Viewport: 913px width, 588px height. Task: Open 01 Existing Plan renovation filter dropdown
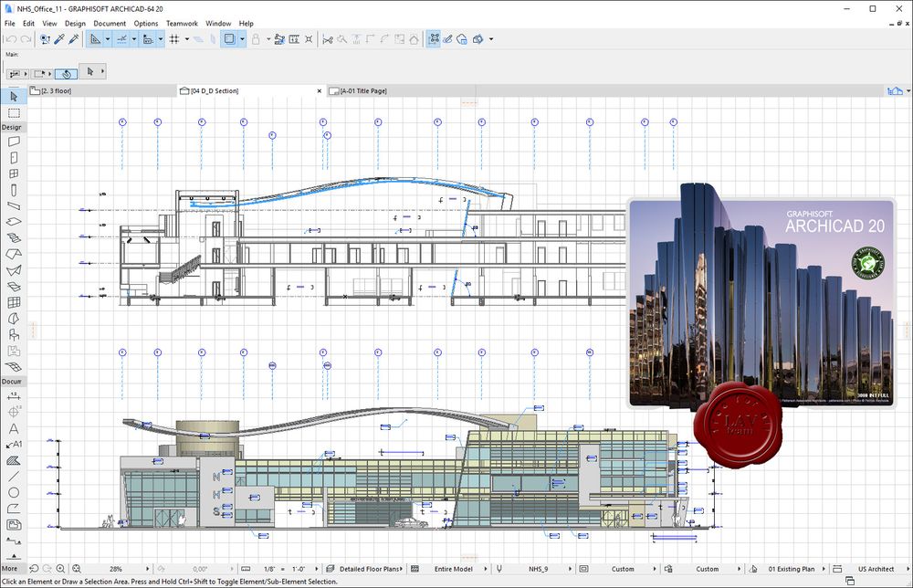coord(824,569)
